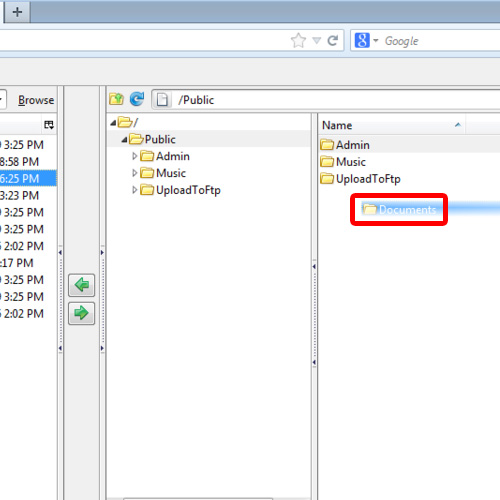Collapse the Public tree folder

click(124, 140)
